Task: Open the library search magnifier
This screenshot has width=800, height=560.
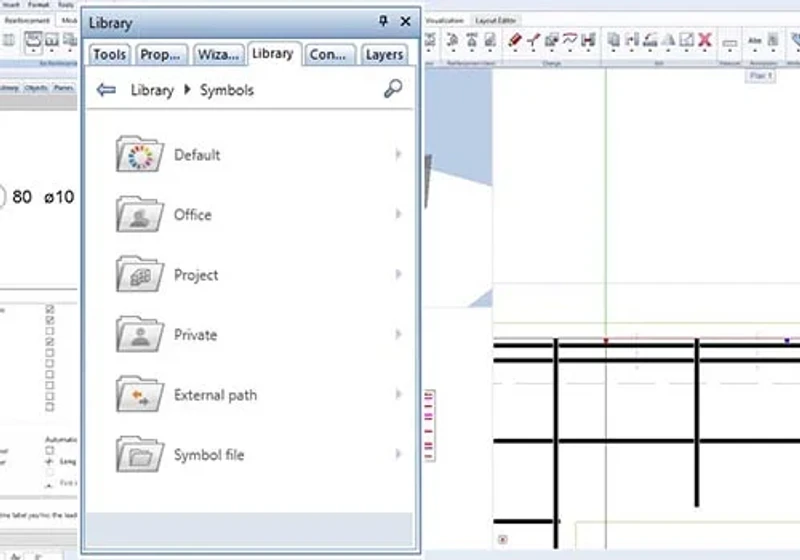Action: tap(393, 89)
